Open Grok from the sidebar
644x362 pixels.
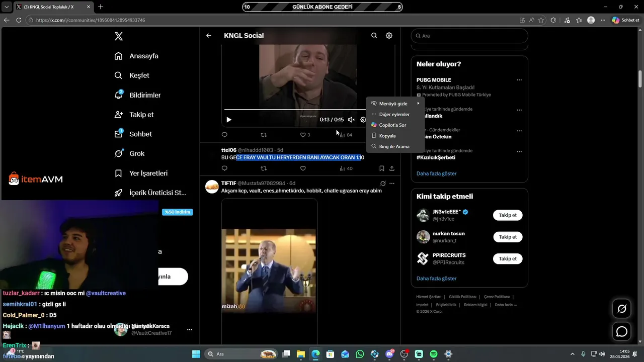click(x=129, y=153)
